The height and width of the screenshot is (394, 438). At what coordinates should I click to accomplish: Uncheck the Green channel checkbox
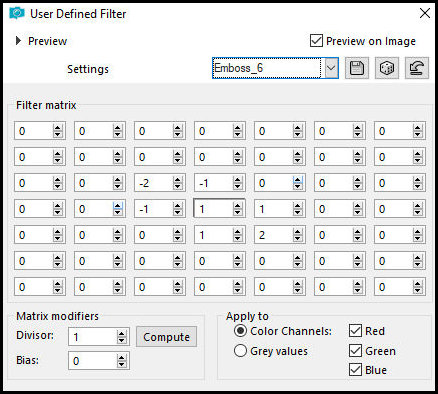coord(355,350)
